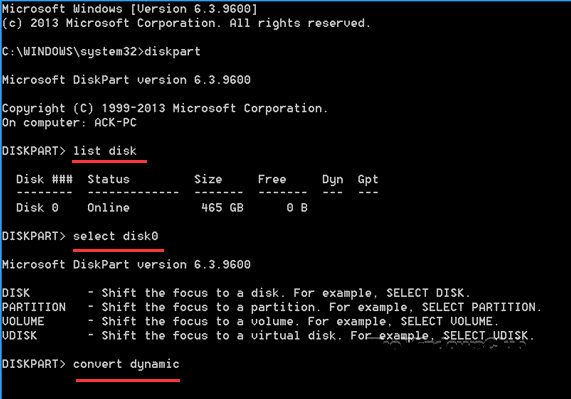Viewport: 571px width, 399px height.
Task: Click the 'diskpart' command text
Action: (172, 52)
